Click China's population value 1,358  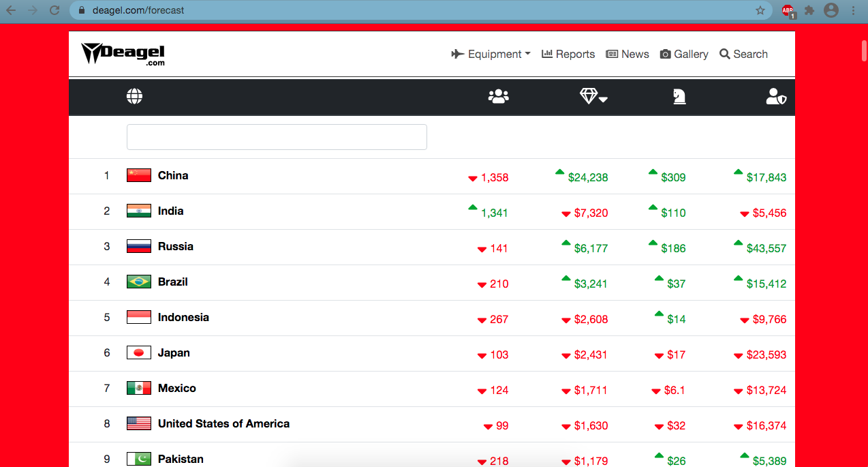click(495, 178)
